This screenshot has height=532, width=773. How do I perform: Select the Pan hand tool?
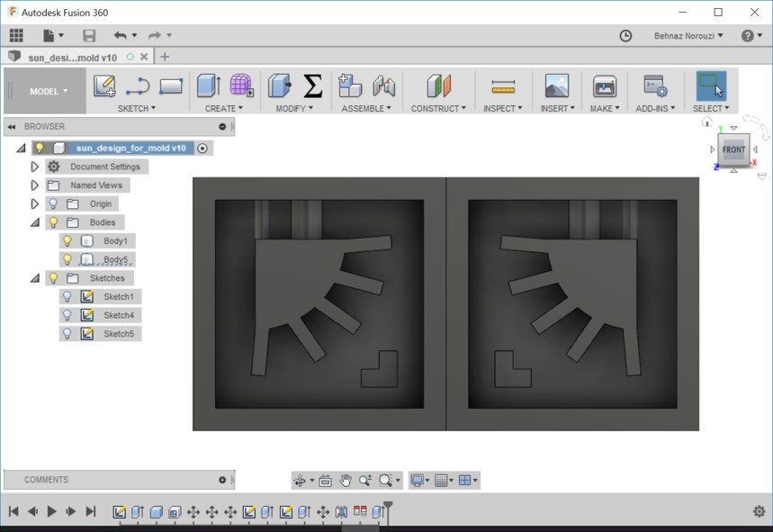(345, 480)
